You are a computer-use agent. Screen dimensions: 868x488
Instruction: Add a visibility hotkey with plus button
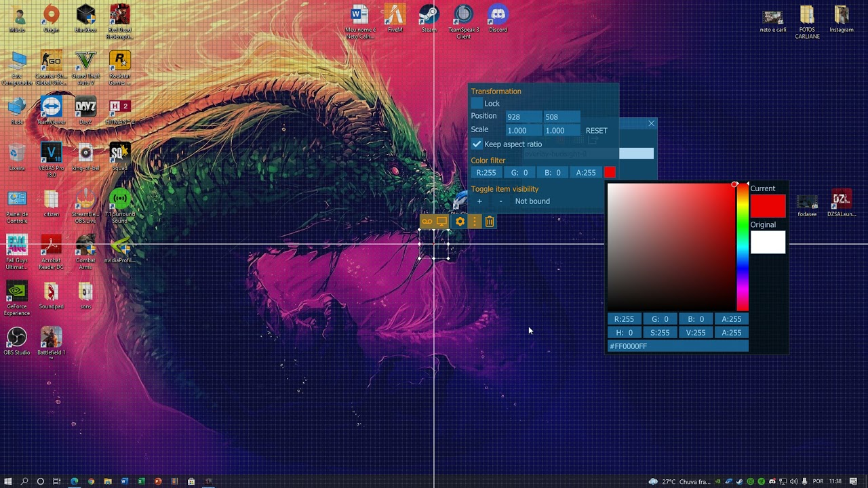pos(479,201)
